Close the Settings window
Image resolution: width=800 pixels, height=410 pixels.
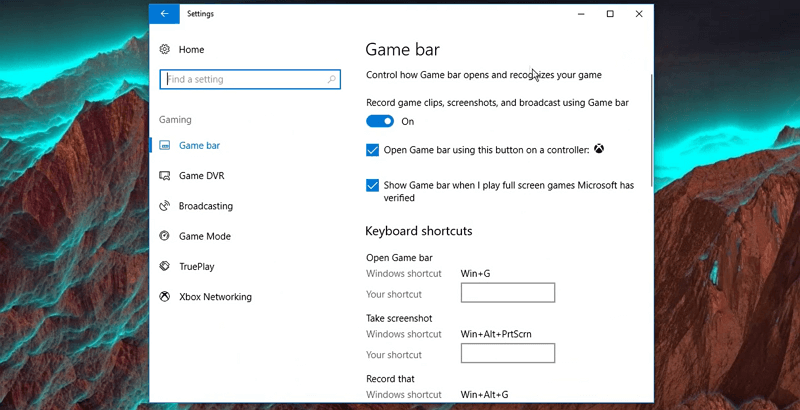(639, 14)
